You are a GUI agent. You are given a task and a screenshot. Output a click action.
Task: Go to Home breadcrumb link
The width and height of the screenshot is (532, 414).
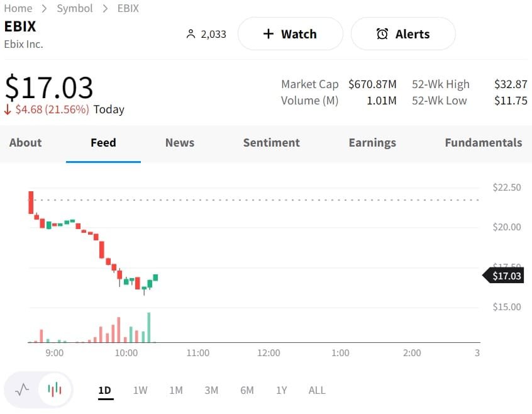point(18,8)
